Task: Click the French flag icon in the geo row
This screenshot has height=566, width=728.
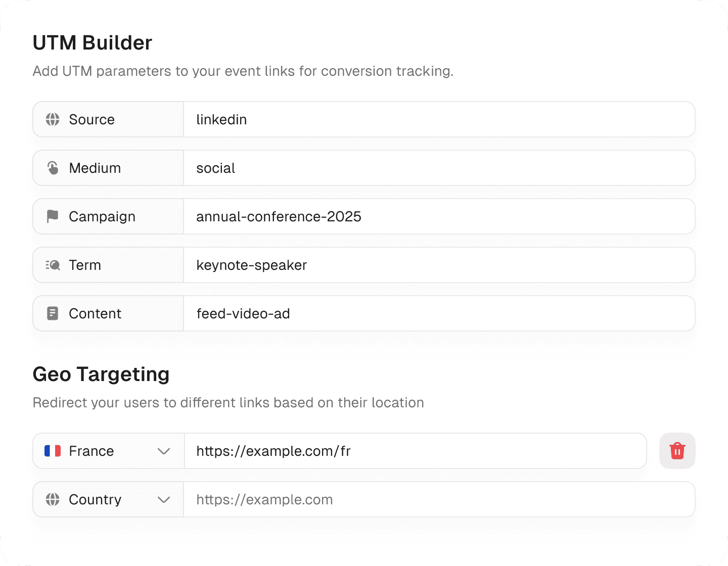Action: click(53, 451)
